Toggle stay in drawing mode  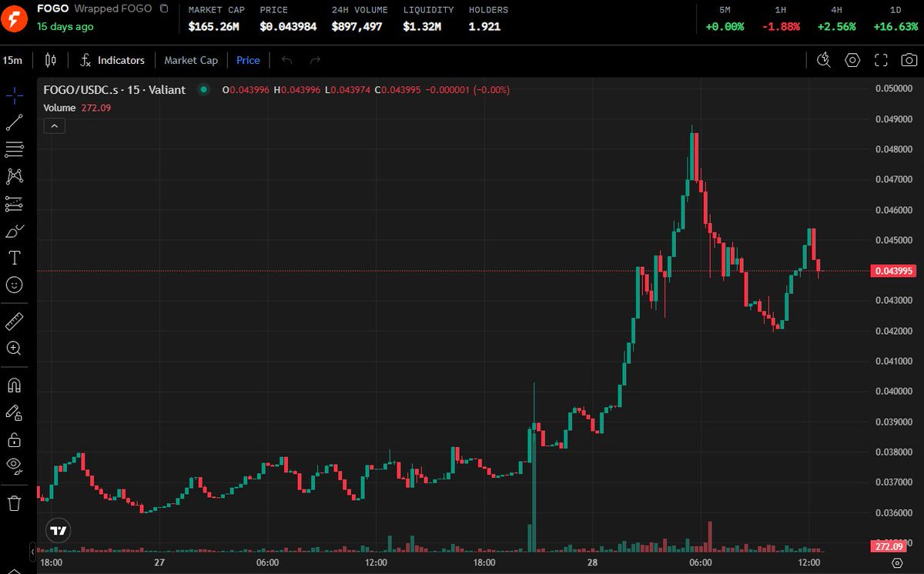coord(14,412)
